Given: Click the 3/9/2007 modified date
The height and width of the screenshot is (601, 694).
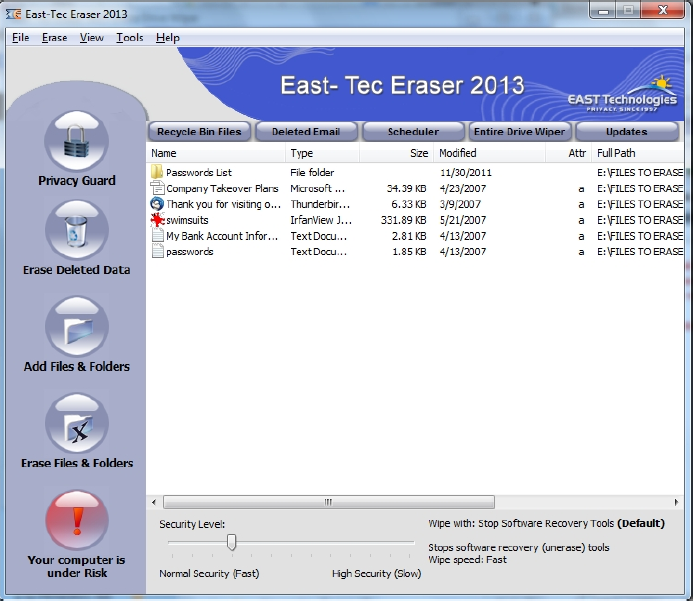Looking at the screenshot, I should (x=460, y=204).
